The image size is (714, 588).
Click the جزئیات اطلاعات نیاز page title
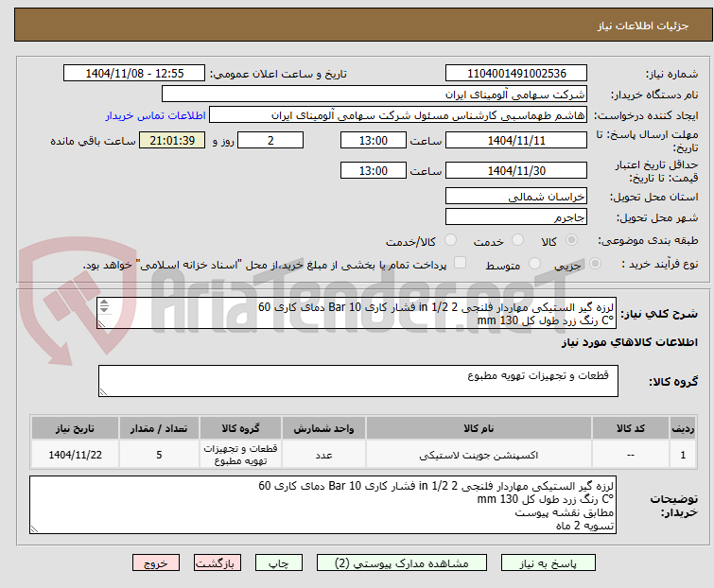coord(643,26)
